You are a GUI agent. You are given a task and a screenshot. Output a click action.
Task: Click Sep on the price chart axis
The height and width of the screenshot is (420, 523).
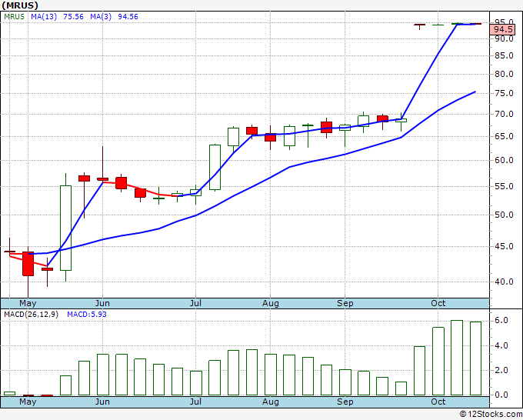pyautogui.click(x=345, y=304)
